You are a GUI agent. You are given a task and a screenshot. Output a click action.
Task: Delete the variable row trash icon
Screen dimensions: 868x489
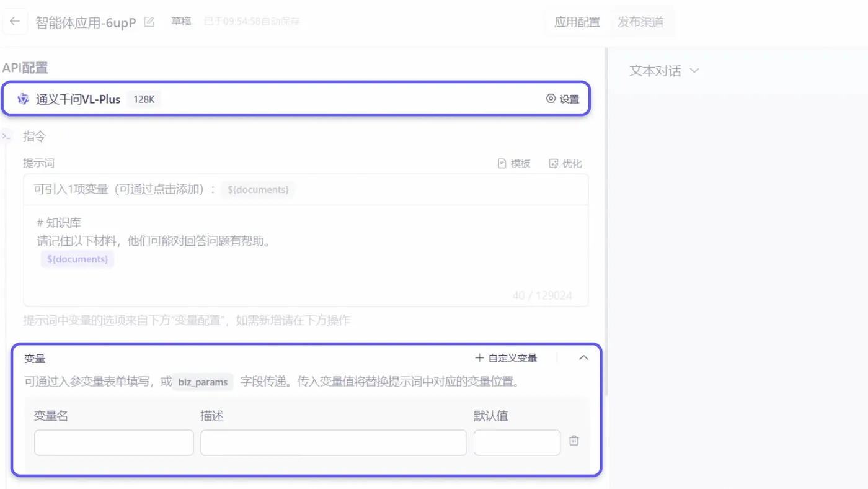coord(574,441)
